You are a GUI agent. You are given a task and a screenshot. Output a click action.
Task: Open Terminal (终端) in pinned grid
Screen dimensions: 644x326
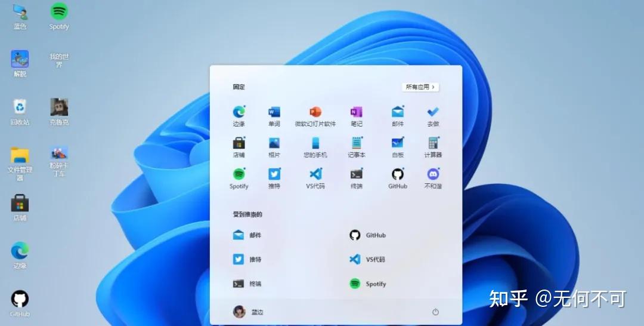[x=356, y=179]
